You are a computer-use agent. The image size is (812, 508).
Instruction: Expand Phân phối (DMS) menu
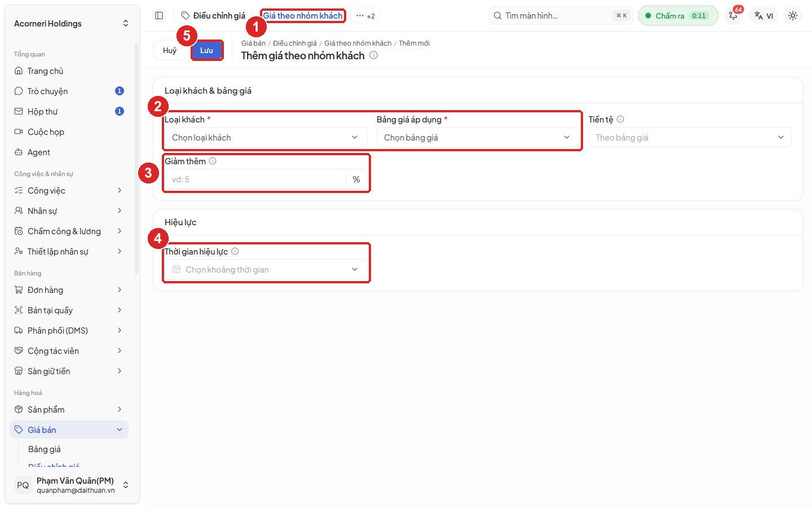pos(69,331)
